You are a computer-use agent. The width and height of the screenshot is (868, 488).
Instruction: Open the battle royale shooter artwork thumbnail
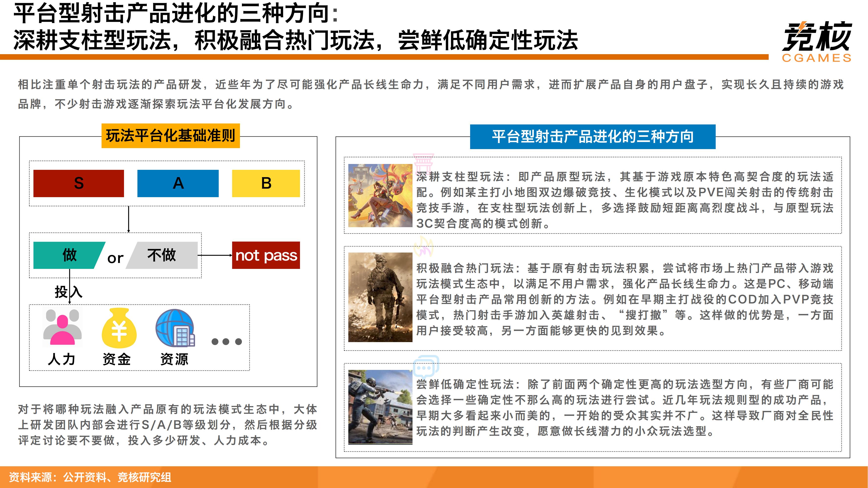tap(380, 407)
